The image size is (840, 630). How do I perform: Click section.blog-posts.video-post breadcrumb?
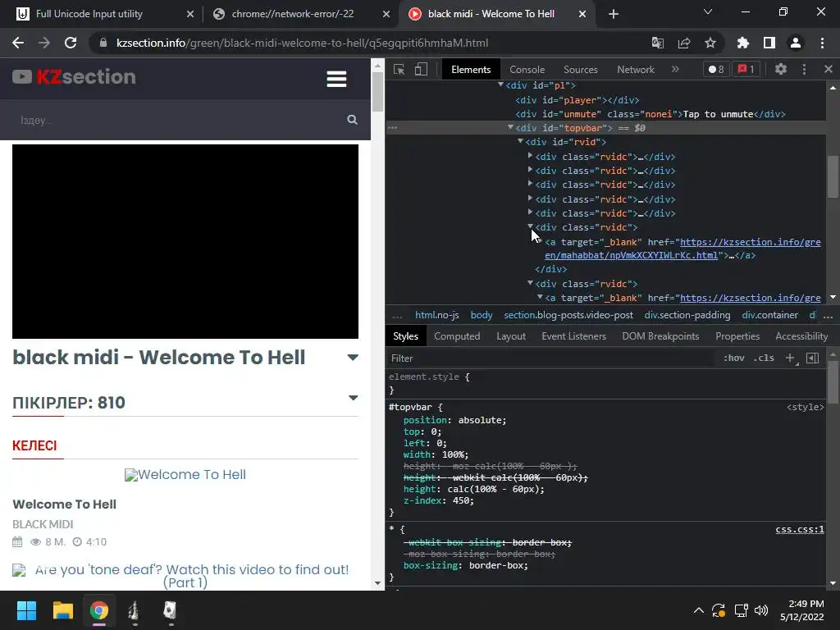click(568, 315)
